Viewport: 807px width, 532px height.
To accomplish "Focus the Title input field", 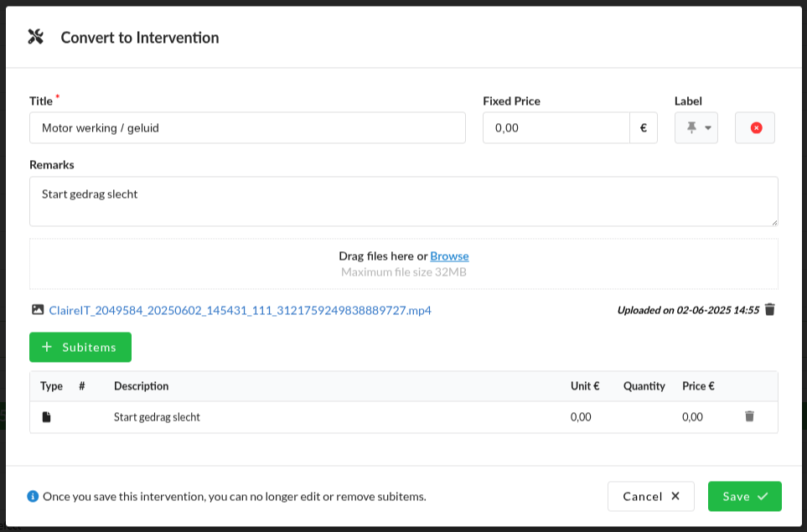I will pyautogui.click(x=247, y=128).
